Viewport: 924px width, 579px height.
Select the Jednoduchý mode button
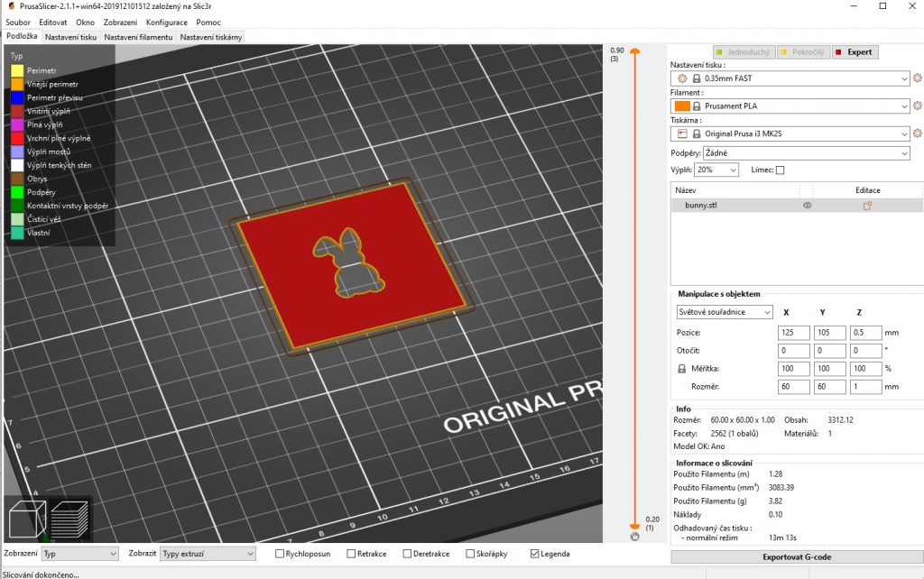tap(743, 52)
